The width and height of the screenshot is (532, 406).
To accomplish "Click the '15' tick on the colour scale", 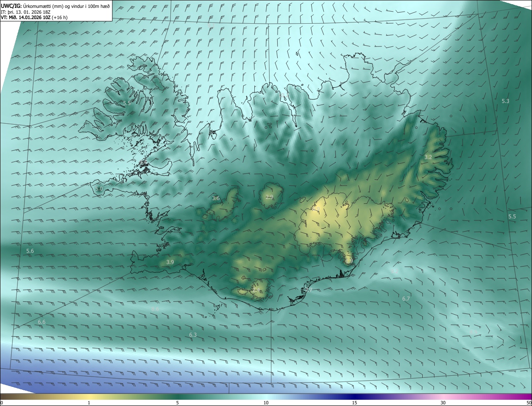I will click(355, 403).
